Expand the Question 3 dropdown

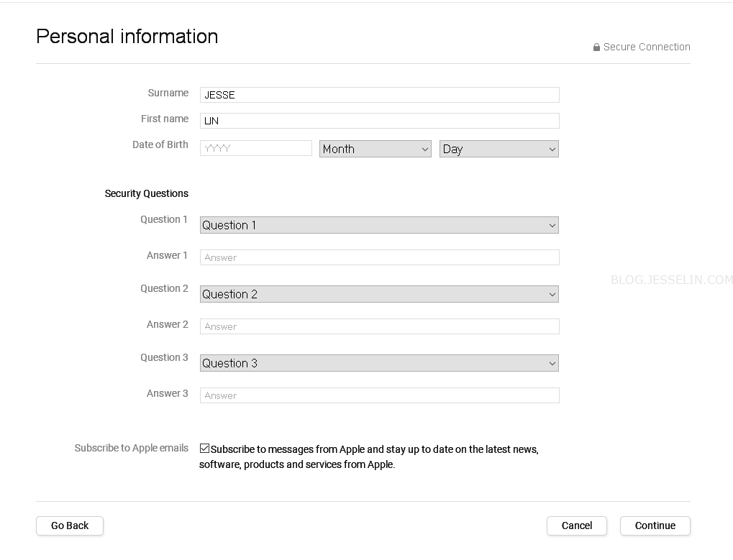click(379, 363)
